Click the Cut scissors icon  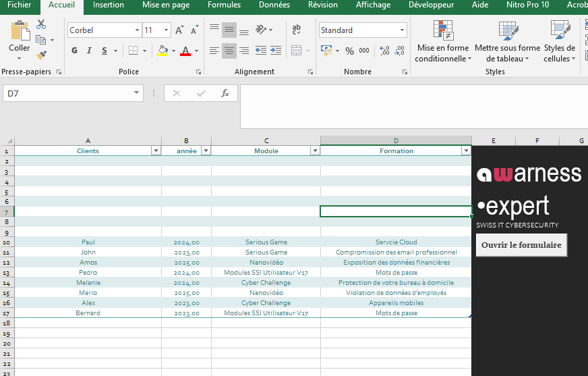coord(41,24)
